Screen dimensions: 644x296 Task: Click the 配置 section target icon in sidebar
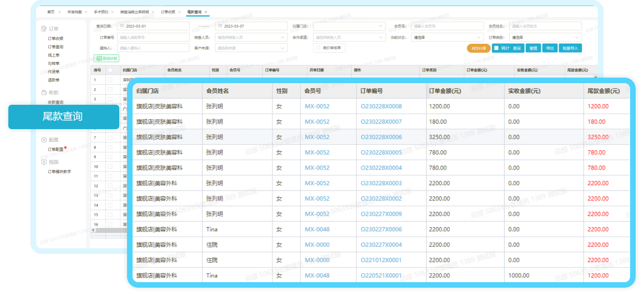[x=44, y=140]
